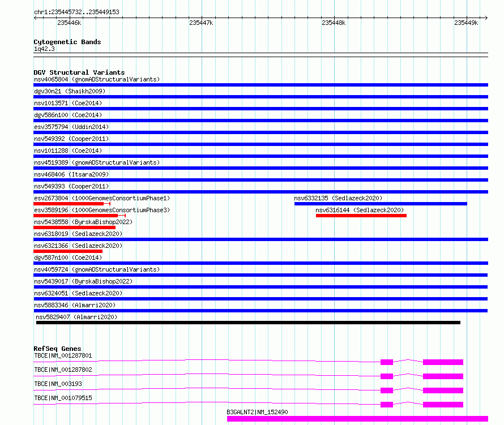Click blue bar under nsv5883346
504x425 pixels.
[260, 311]
